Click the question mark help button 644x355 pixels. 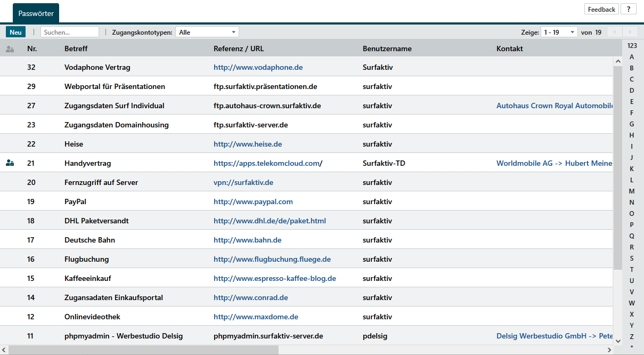pos(629,9)
